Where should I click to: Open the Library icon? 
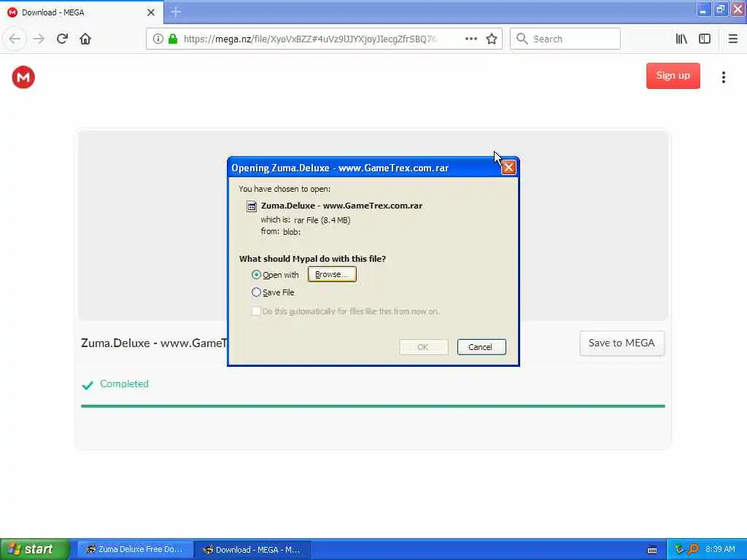[x=681, y=39]
